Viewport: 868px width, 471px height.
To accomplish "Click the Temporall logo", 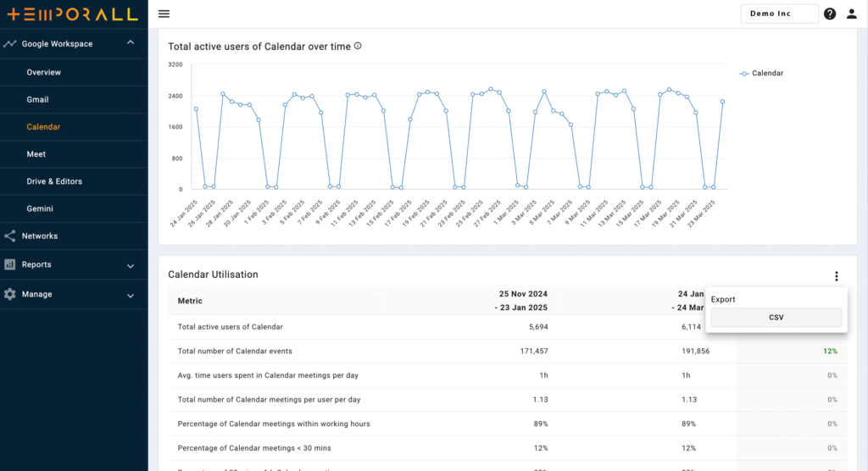I will point(73,14).
